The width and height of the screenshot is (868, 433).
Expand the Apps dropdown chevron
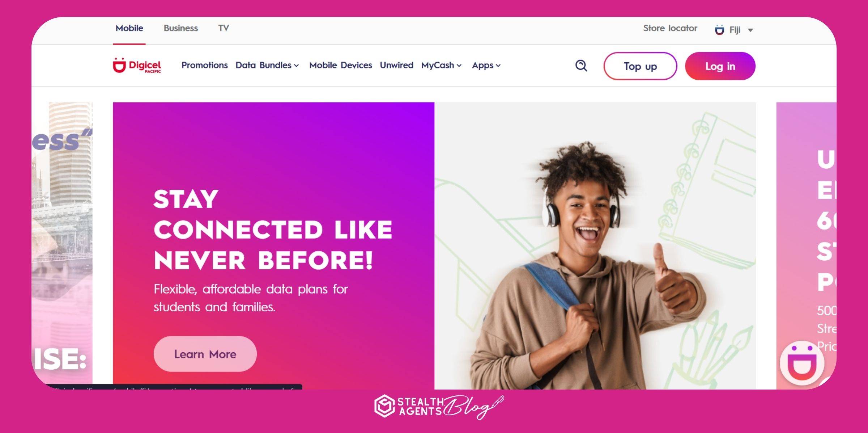498,66
